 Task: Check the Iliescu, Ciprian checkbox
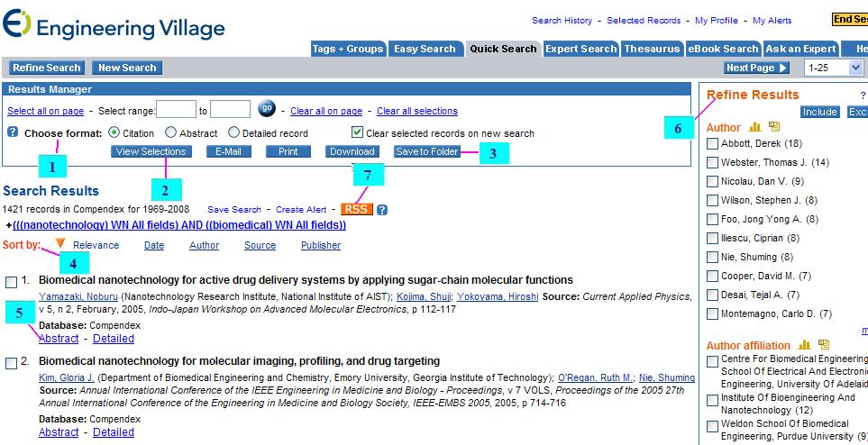(712, 239)
